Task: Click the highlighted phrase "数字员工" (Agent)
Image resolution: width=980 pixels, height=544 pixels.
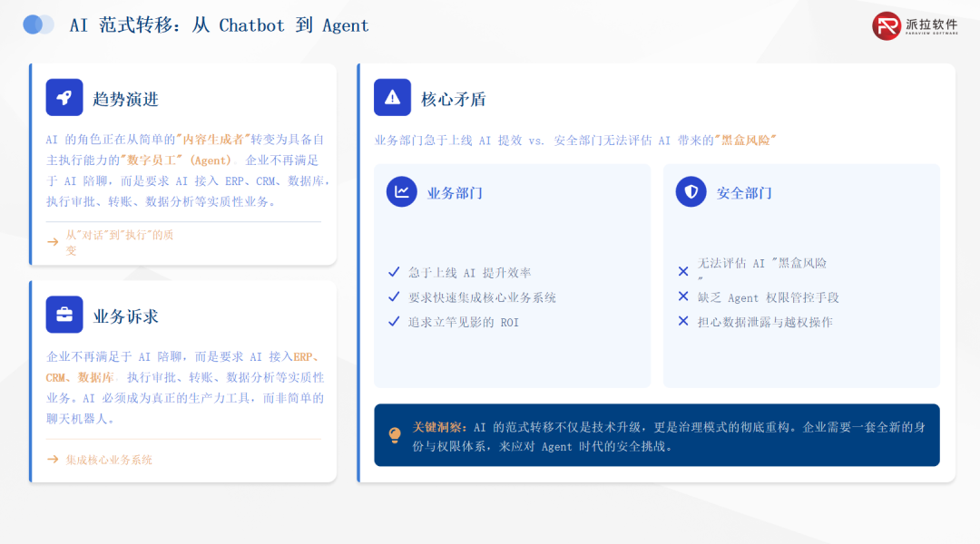Action: (176, 160)
